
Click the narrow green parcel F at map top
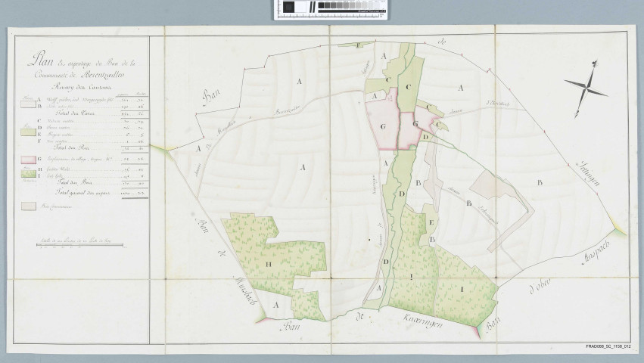tap(357, 46)
